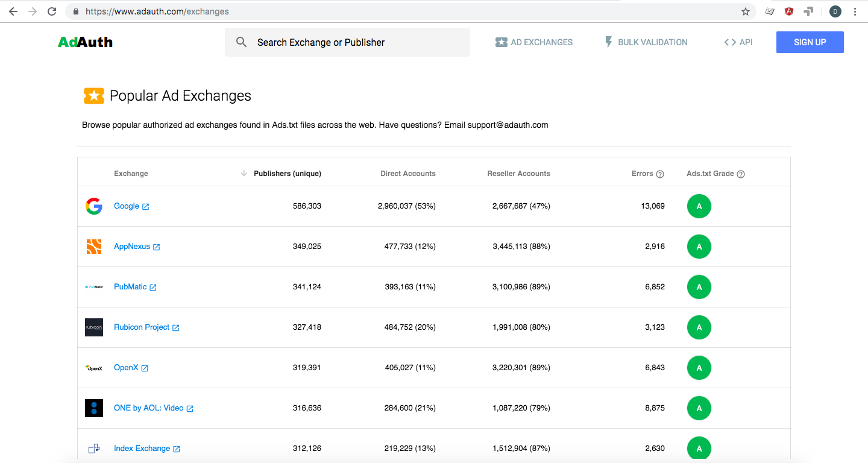Click the star icon beside Popular Ad Exchanges
The image size is (868, 463).
click(94, 95)
